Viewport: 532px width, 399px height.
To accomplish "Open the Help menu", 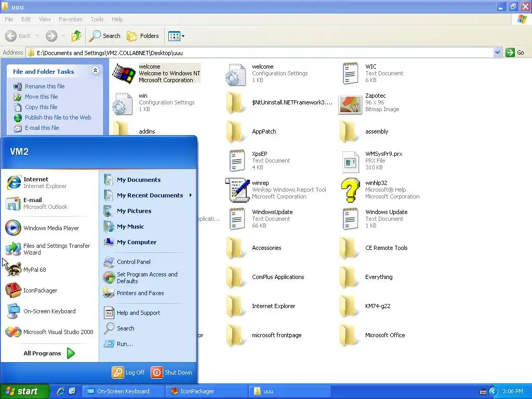I will pos(117,19).
